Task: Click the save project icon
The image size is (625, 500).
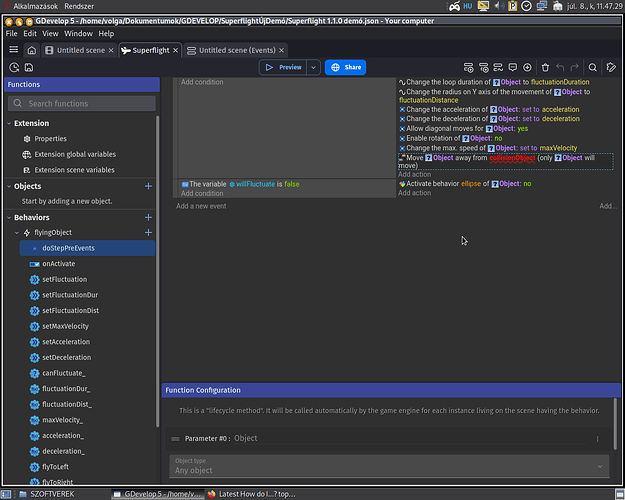Action: point(29,67)
